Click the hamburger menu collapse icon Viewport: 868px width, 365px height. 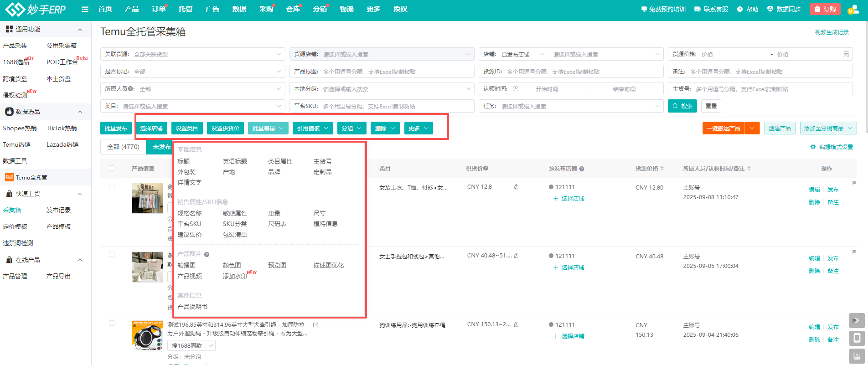coord(85,9)
